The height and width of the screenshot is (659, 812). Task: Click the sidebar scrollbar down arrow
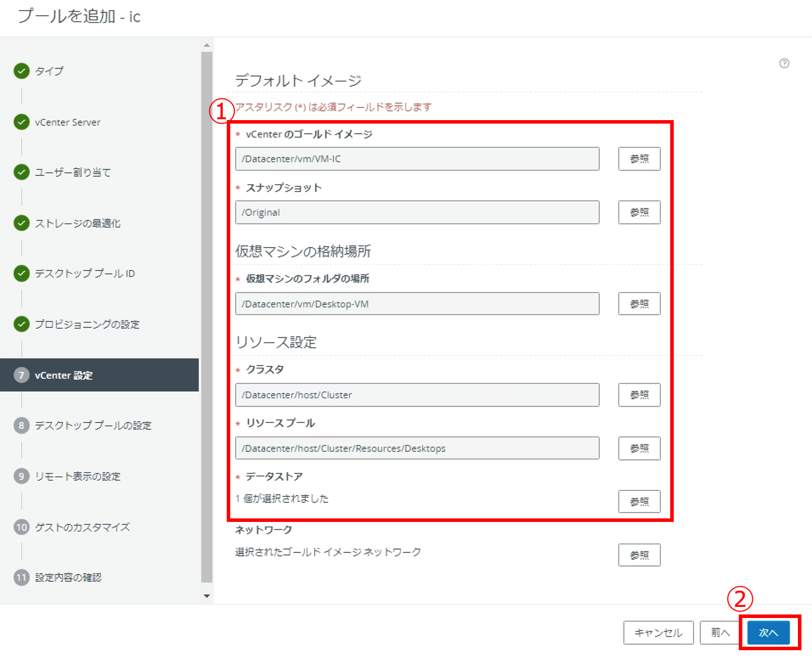[x=207, y=596]
